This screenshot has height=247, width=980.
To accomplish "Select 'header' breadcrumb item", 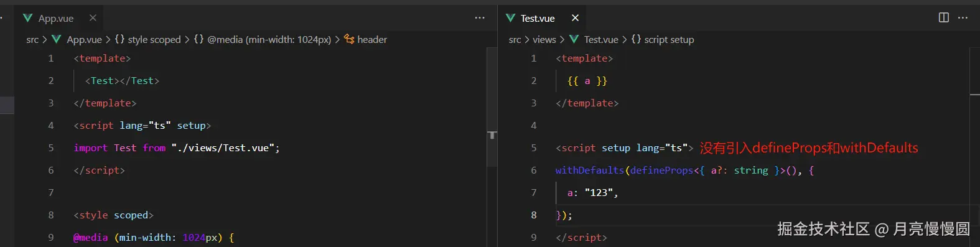I will click(372, 40).
